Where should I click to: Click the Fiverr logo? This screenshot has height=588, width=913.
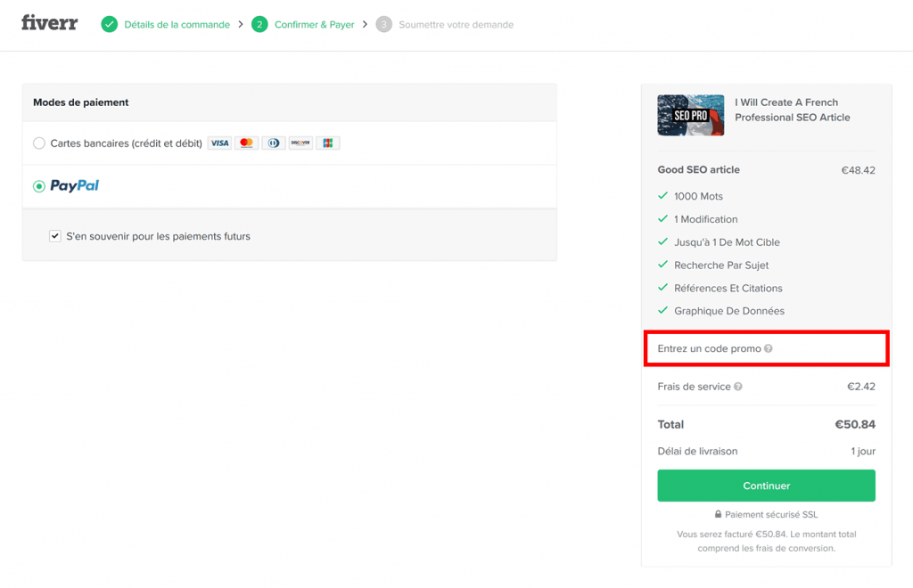pos(49,23)
